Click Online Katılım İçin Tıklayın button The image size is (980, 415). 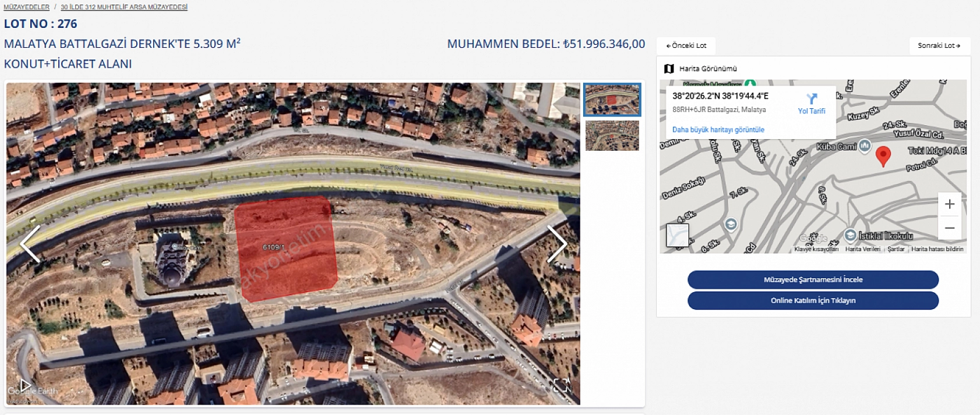click(x=813, y=301)
